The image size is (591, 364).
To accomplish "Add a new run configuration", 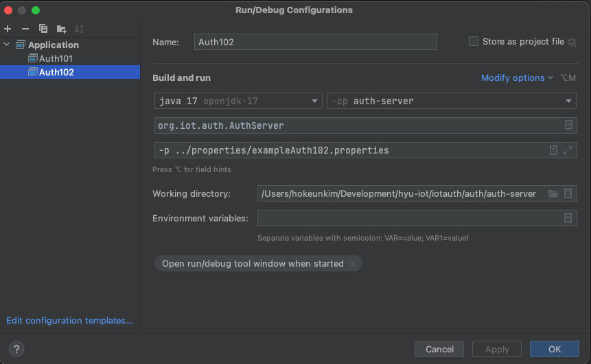I will pos(8,29).
